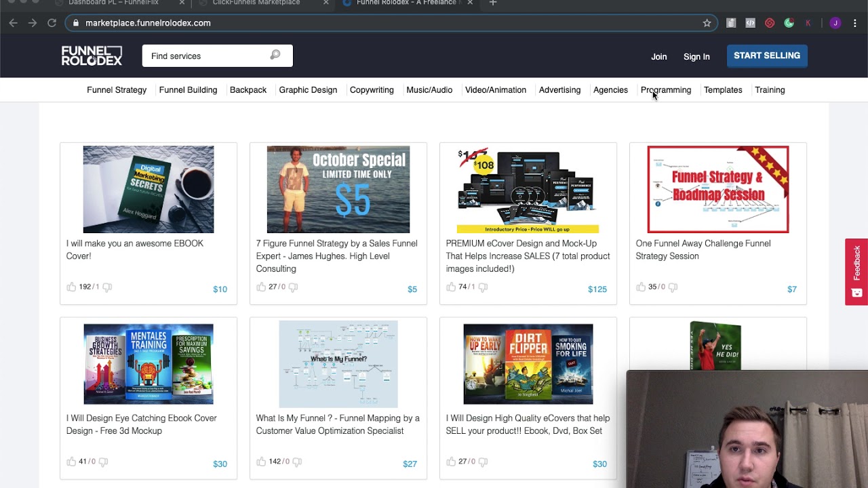Screen dimensions: 868x488
Task: Thumbs up the 7 Figure Funnel Strategy listing
Action: [261, 287]
